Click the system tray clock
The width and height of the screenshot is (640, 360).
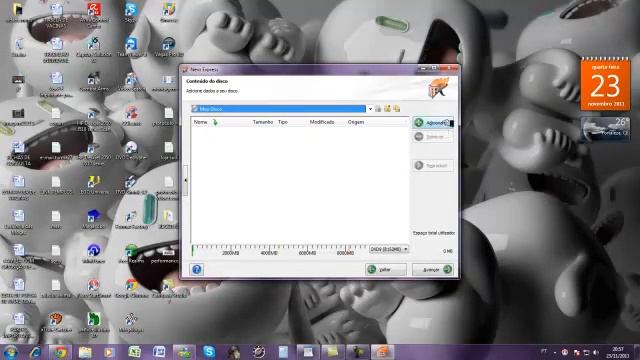click(x=618, y=352)
